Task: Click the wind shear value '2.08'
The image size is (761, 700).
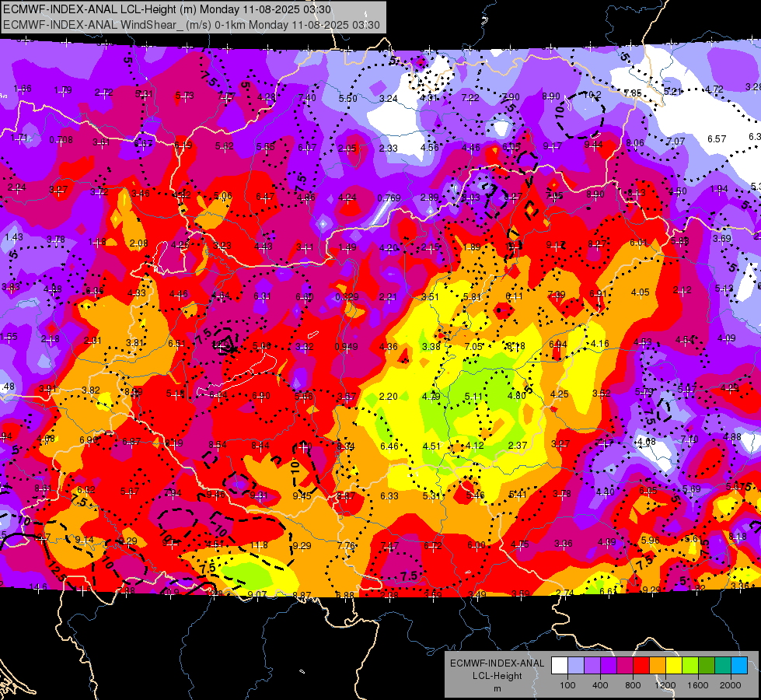Action: point(139,243)
